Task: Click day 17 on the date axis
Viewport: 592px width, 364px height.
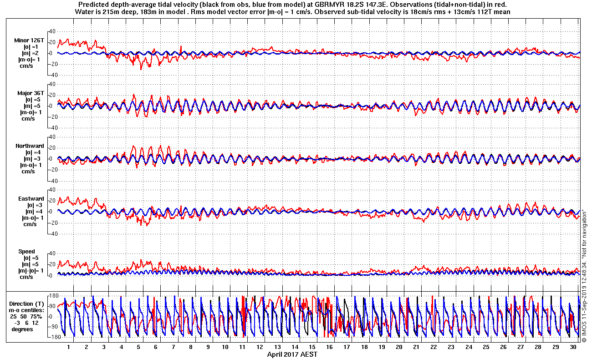Action: [347, 347]
